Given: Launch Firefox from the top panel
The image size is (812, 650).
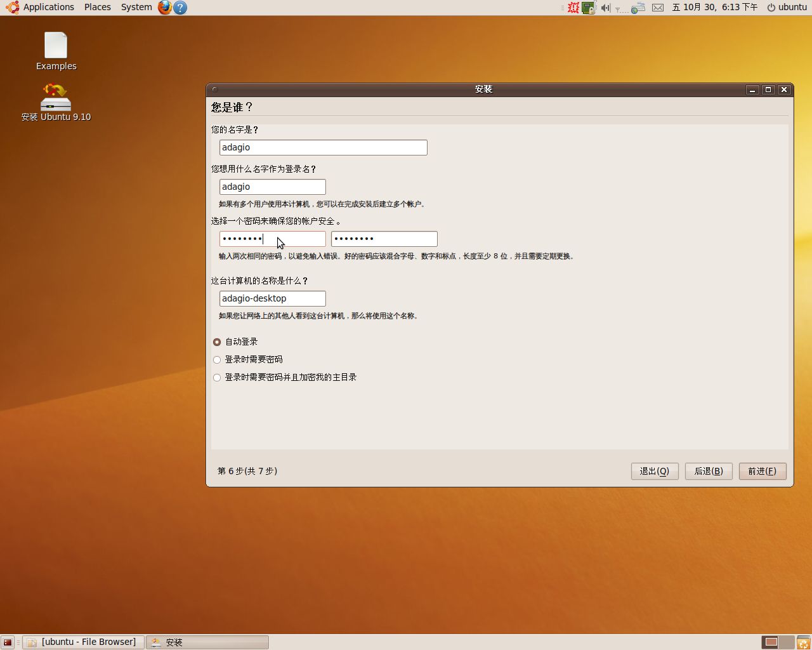Looking at the screenshot, I should (165, 8).
